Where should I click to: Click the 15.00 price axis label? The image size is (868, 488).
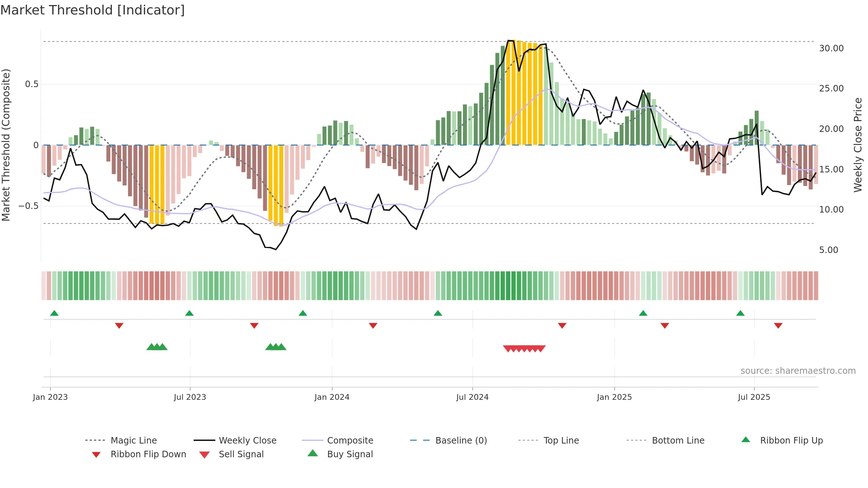pyautogui.click(x=831, y=169)
